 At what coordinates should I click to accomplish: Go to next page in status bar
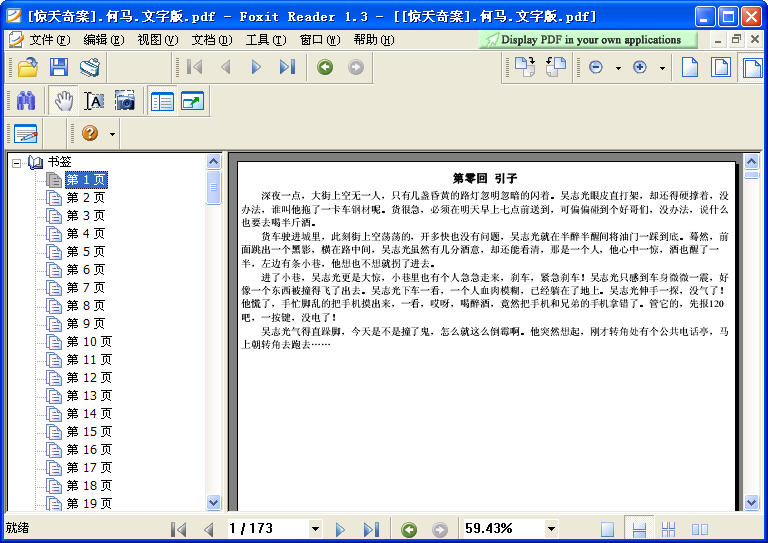pyautogui.click(x=340, y=529)
